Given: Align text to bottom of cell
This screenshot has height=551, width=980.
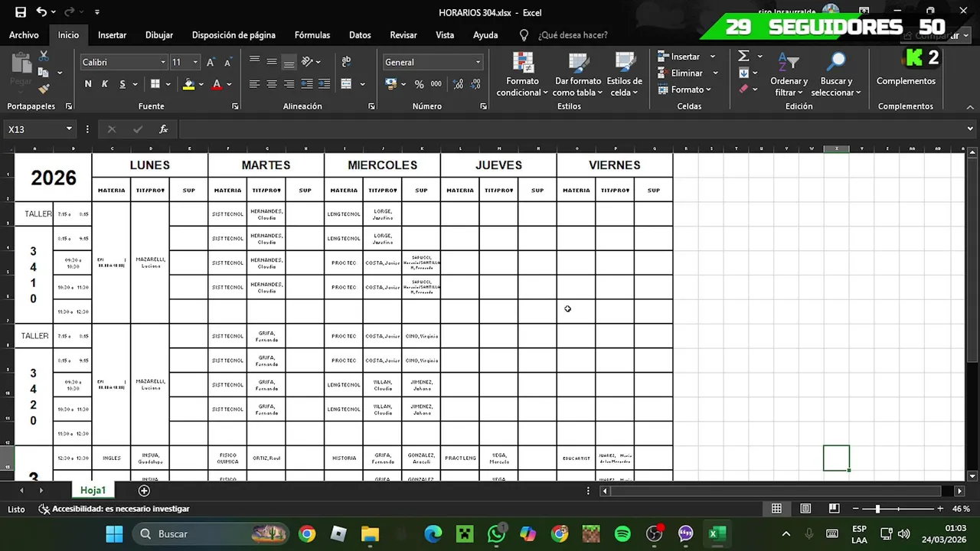Looking at the screenshot, I should 289,62.
